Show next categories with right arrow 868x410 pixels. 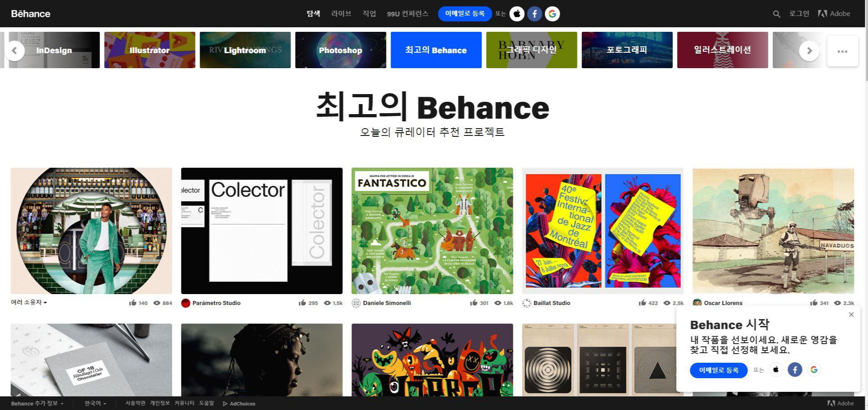pyautogui.click(x=809, y=50)
